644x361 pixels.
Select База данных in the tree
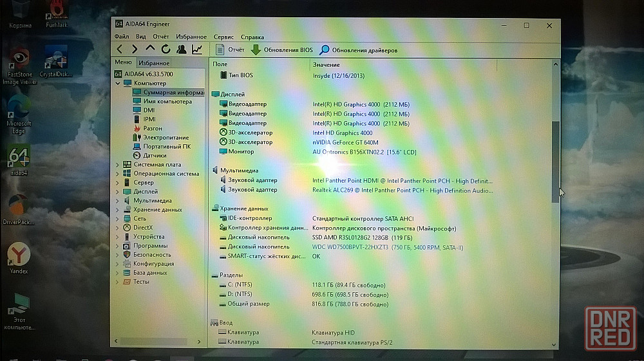point(146,273)
